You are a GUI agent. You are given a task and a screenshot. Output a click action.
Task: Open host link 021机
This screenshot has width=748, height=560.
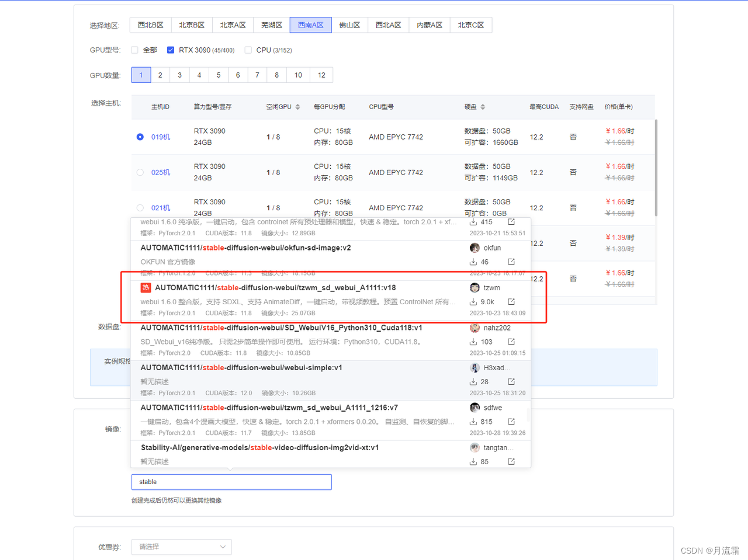[x=161, y=208]
